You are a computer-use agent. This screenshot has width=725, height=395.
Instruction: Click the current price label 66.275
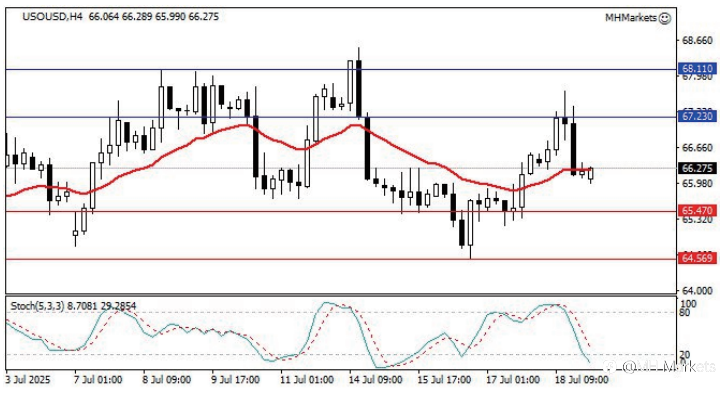coord(697,168)
